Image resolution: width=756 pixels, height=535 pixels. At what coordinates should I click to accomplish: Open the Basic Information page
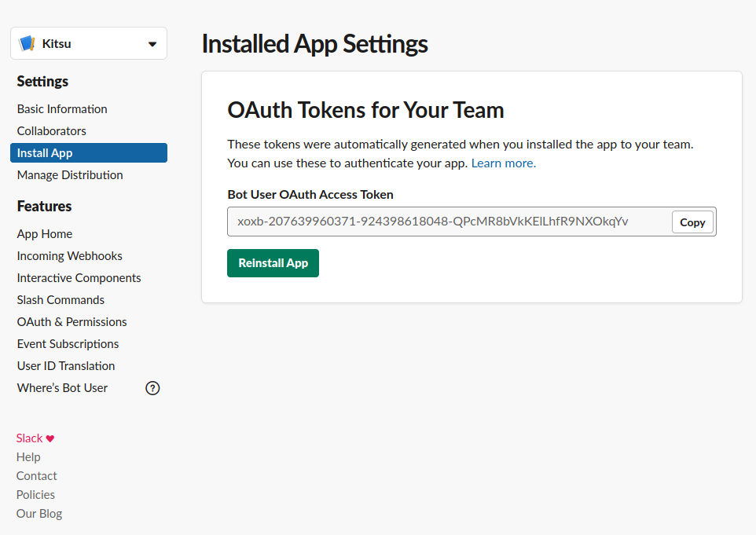[61, 108]
